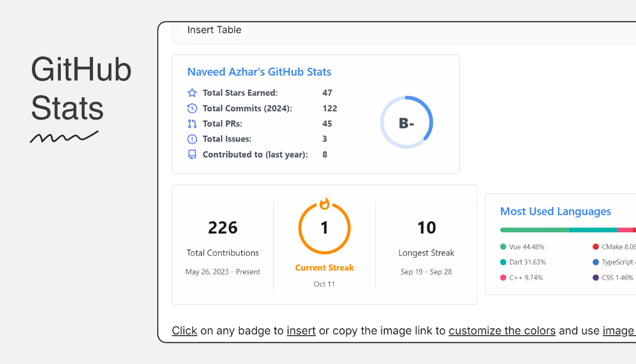Click the '122' total commits value

pyautogui.click(x=330, y=108)
